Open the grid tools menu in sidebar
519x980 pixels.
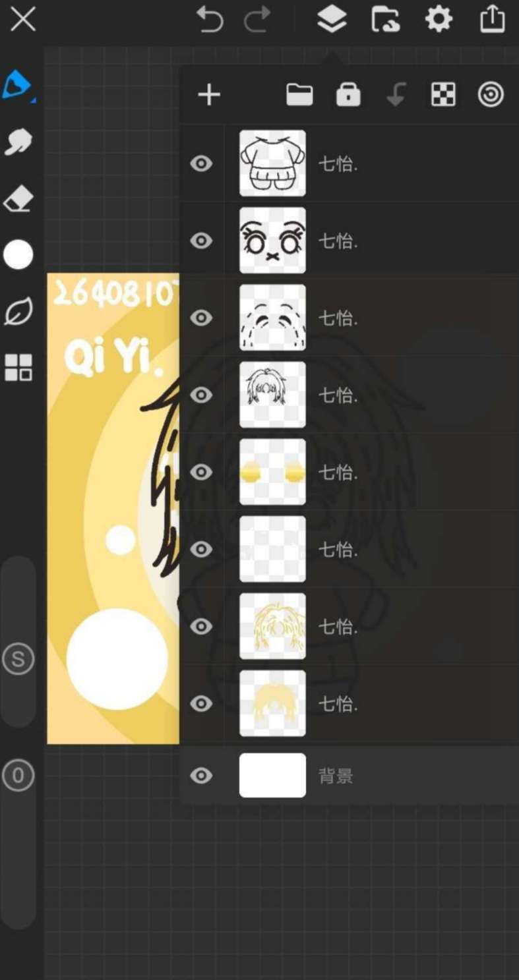click(18, 367)
